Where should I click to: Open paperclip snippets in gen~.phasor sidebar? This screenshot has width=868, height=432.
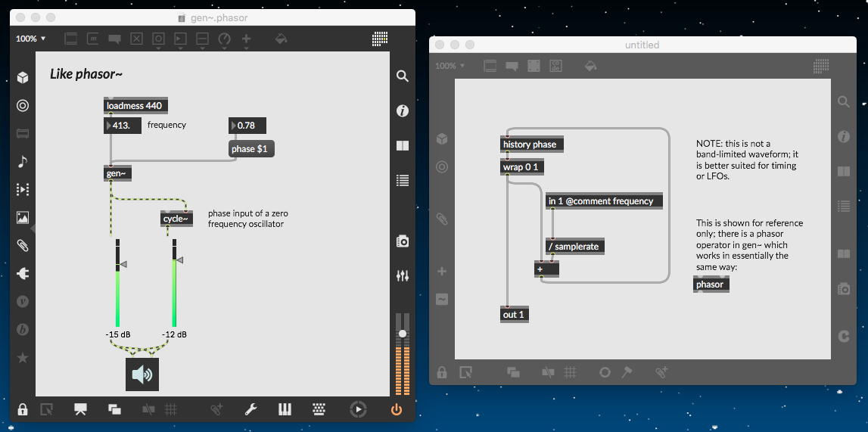[22, 246]
